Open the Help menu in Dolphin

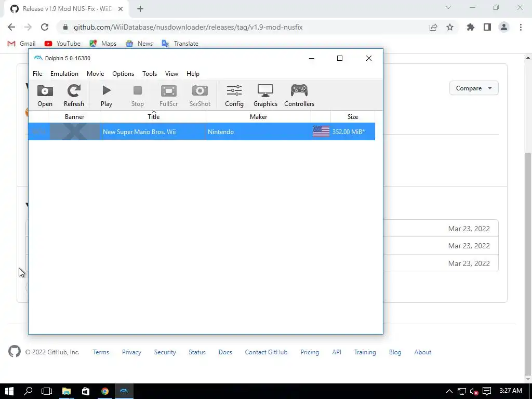[193, 74]
